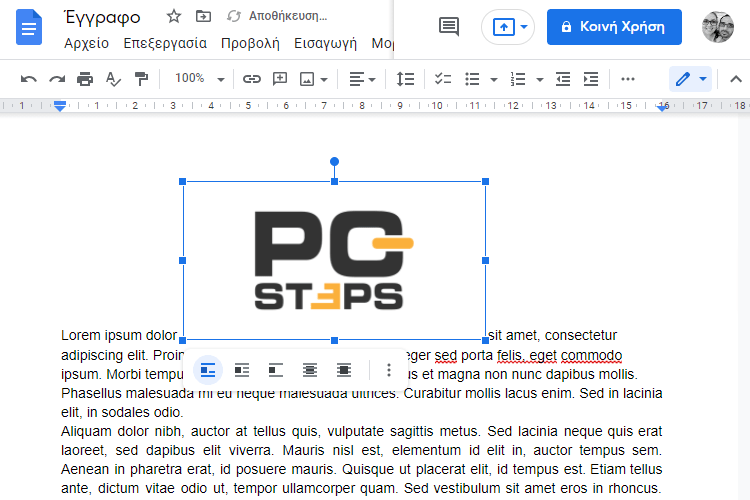Screen dimensions: 750x500
Task: Open the Google Docs home icon
Action: point(29,27)
